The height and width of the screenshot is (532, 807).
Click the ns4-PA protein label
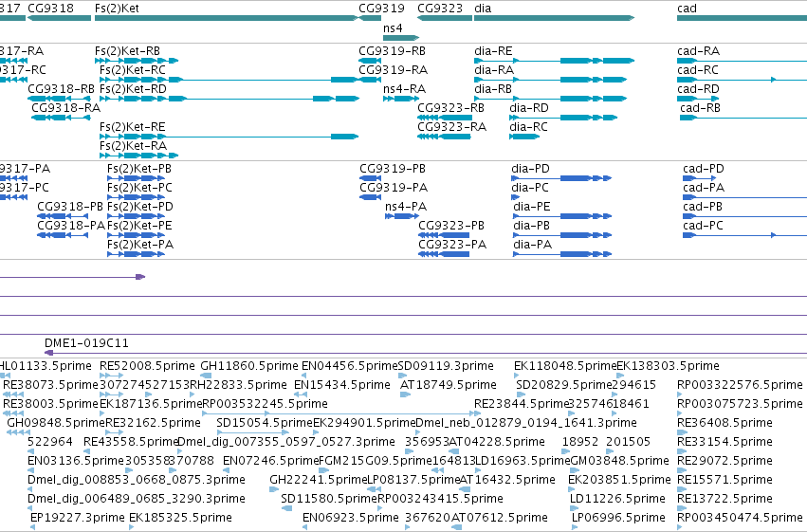406,207
